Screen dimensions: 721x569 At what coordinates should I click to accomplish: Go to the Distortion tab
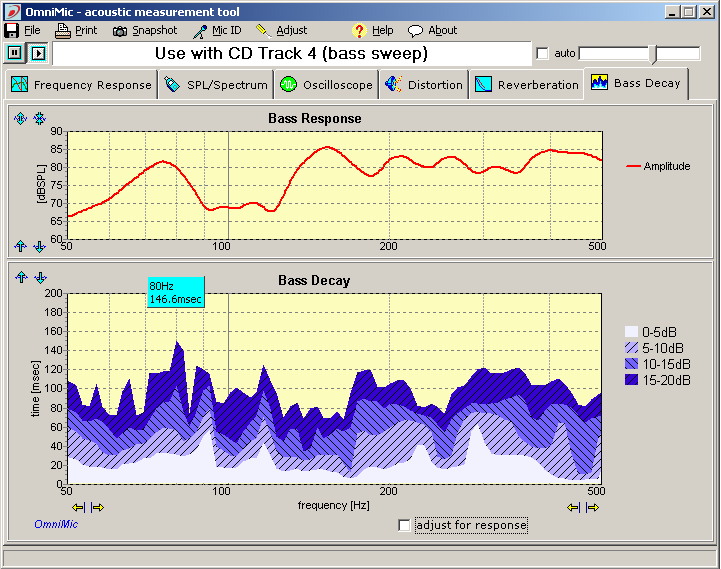[x=425, y=85]
